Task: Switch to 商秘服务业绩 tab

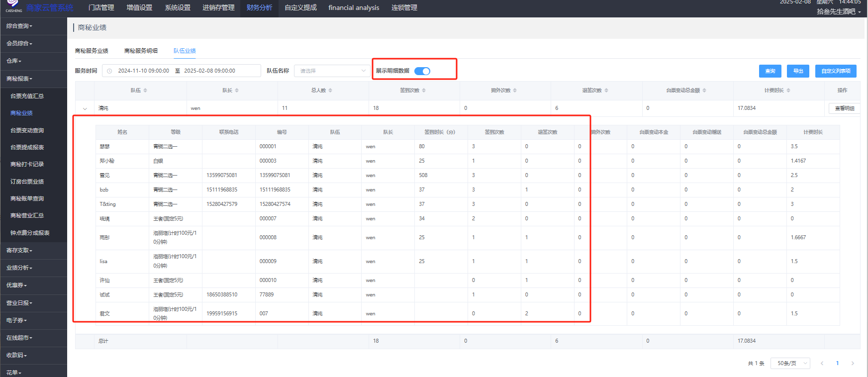Action: click(x=92, y=51)
